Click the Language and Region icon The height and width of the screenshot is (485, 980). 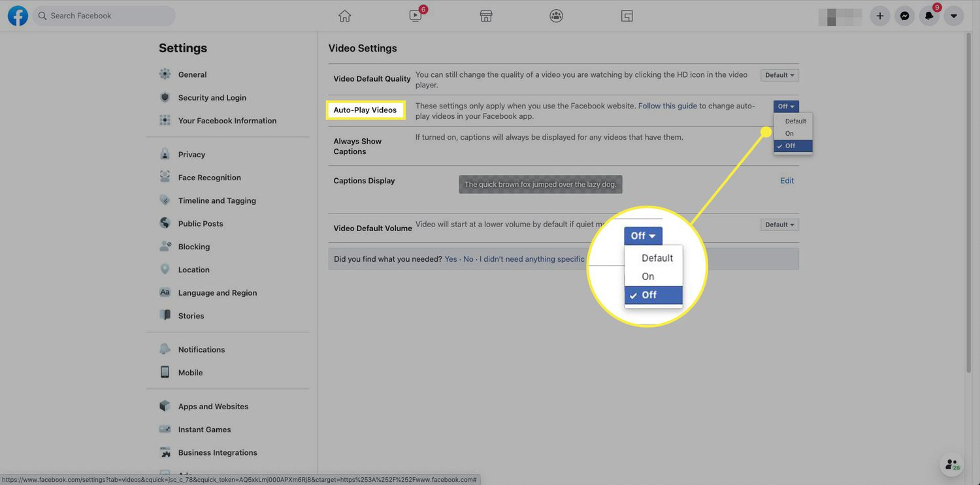coord(165,292)
